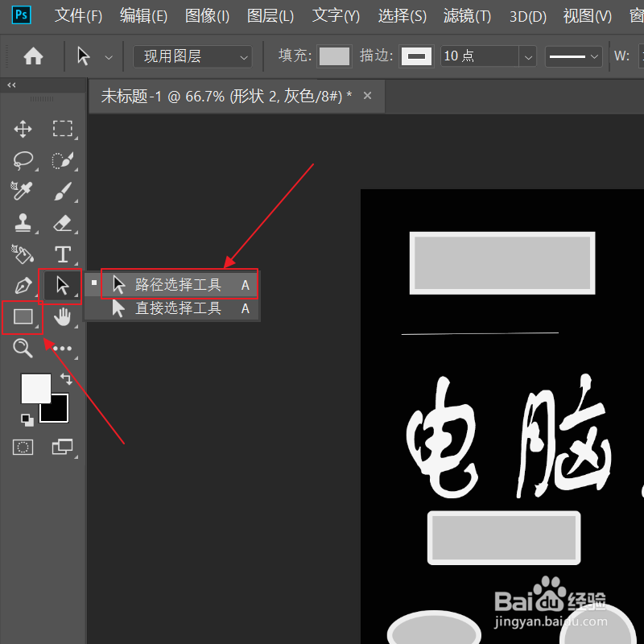
Task: Select the Brush tool
Action: [63, 192]
